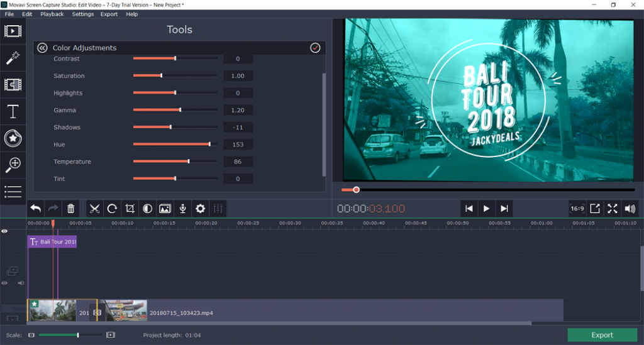Open the Transitions tab icon
The width and height of the screenshot is (644, 345).
[x=13, y=84]
